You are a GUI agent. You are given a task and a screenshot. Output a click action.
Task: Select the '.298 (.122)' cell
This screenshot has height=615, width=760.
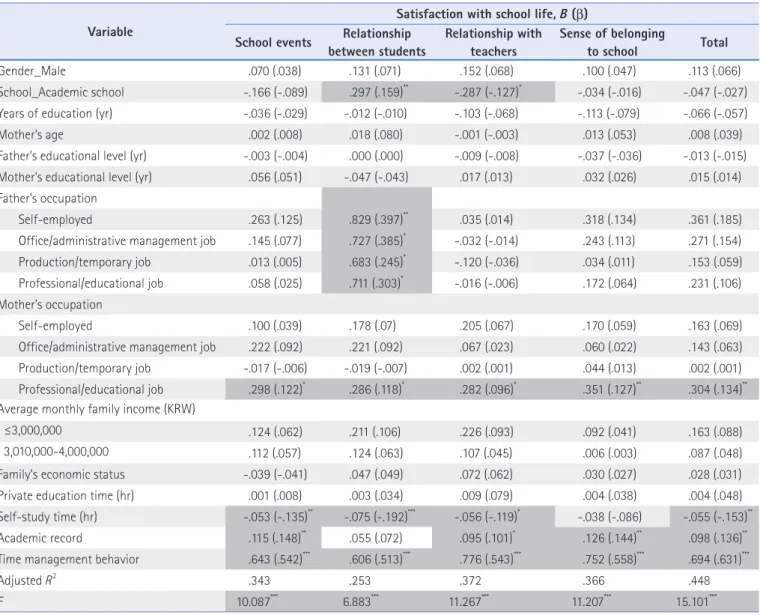[276, 389]
